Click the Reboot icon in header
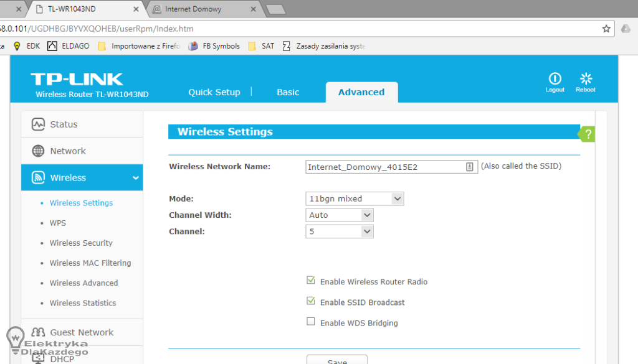The width and height of the screenshot is (638, 364). pos(585,79)
